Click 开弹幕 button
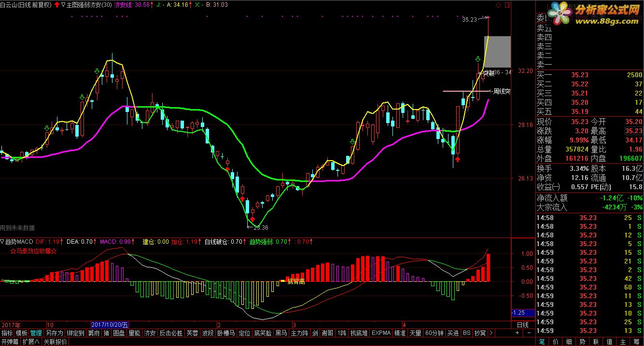Screen dimensions: 644x346 click(10, 342)
